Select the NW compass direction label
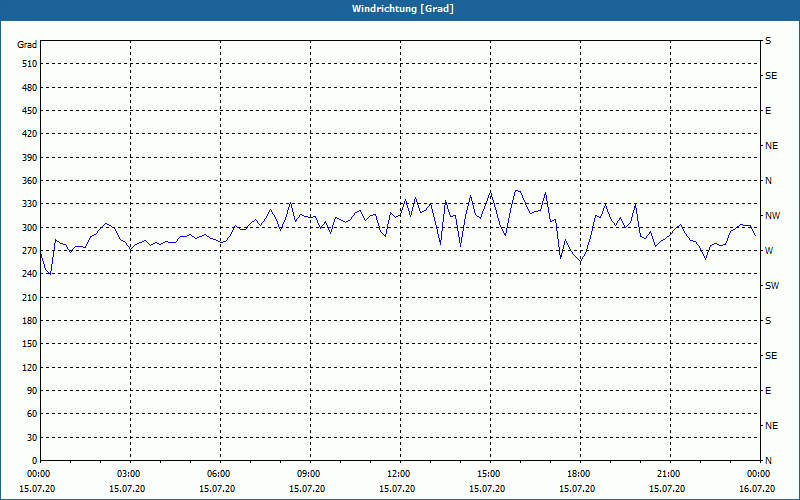Image resolution: width=800 pixels, height=500 pixels. pyautogui.click(x=772, y=216)
